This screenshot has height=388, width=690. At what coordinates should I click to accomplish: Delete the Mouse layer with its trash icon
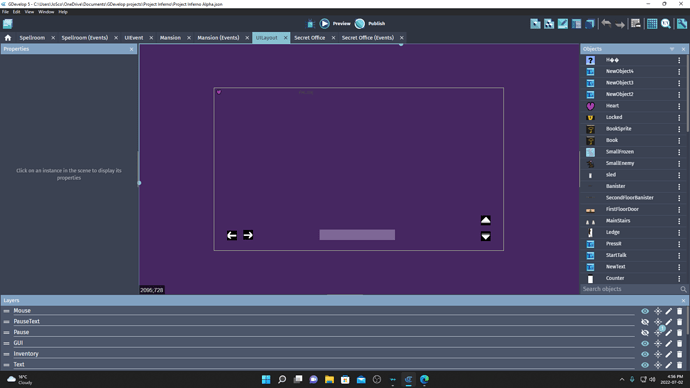click(x=679, y=311)
